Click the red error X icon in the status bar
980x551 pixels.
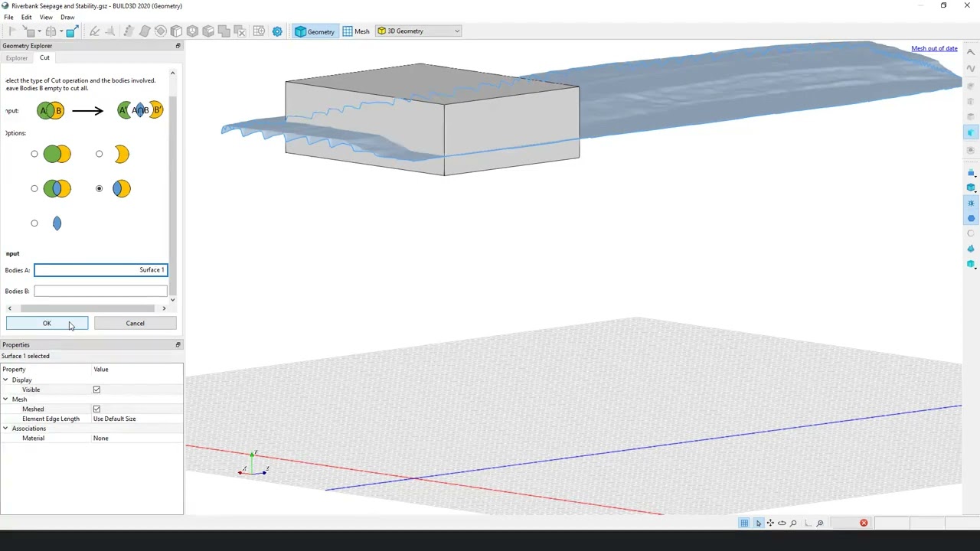864,523
